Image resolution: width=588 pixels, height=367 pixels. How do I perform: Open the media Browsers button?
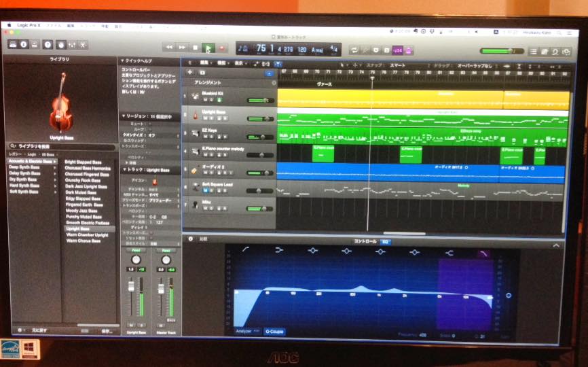567,52
